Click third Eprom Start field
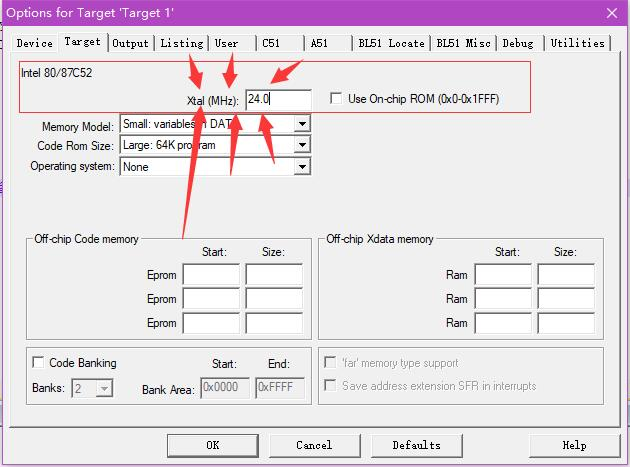Image resolution: width=630 pixels, height=467 pixels. pyautogui.click(x=211, y=323)
